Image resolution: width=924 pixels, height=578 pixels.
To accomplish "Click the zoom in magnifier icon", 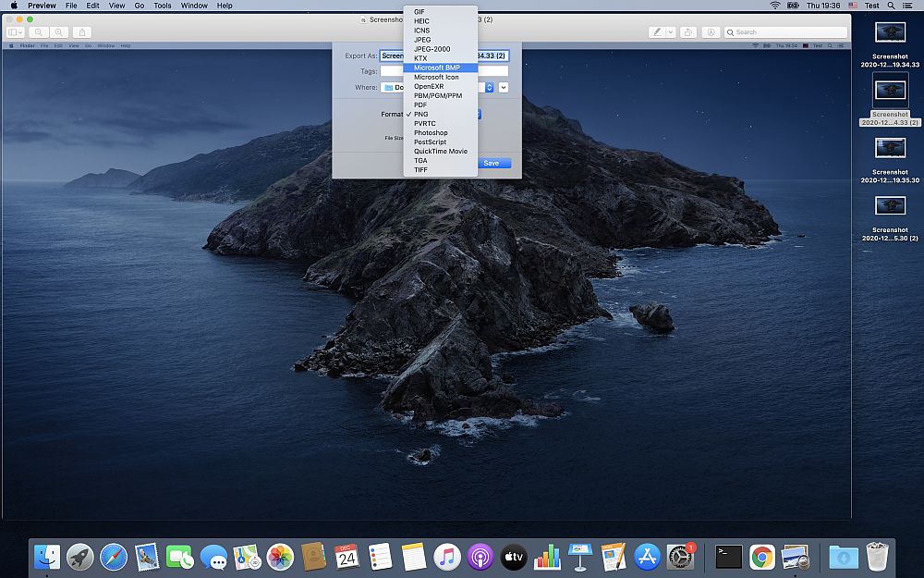I will [60, 31].
